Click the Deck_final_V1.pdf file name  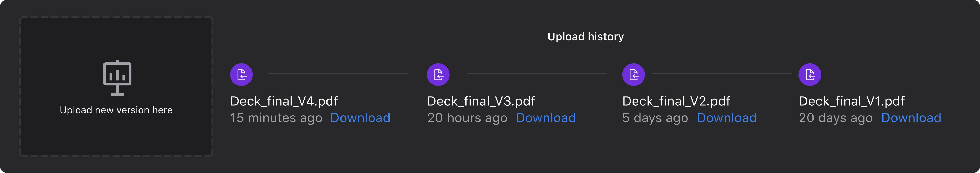(x=851, y=101)
